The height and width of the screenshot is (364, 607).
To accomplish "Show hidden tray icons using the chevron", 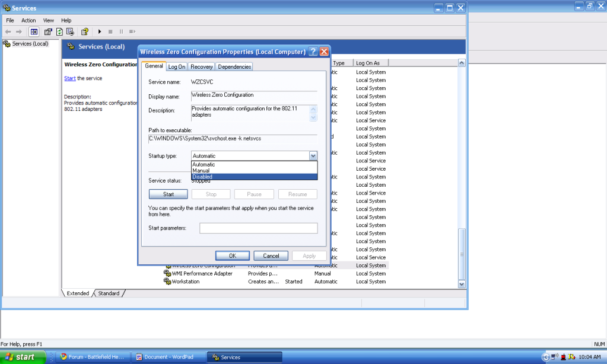I will [x=545, y=357].
